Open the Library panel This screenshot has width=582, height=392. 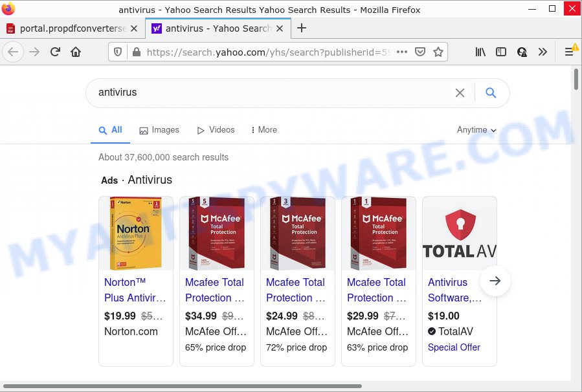[480, 52]
